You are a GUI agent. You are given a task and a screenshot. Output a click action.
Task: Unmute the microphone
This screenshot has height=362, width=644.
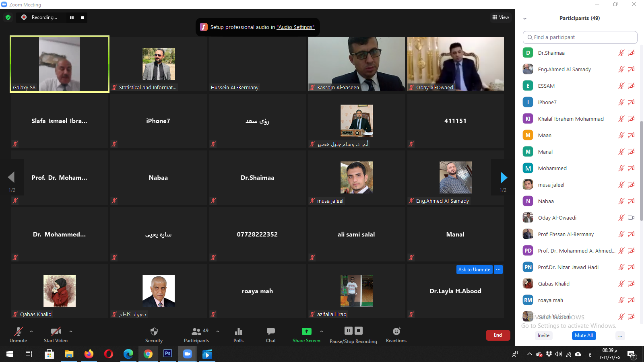[18, 335]
